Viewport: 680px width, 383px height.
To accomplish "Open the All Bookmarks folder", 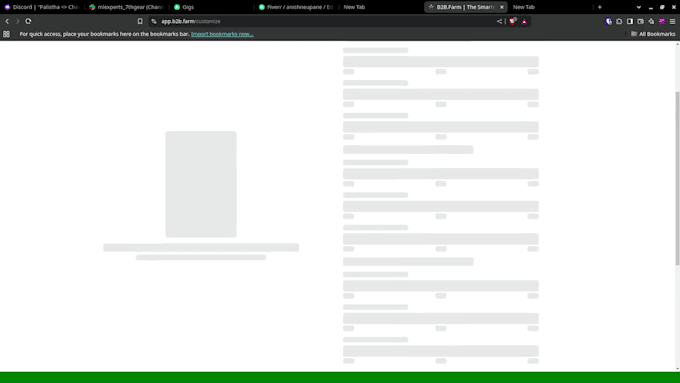I will tap(653, 34).
